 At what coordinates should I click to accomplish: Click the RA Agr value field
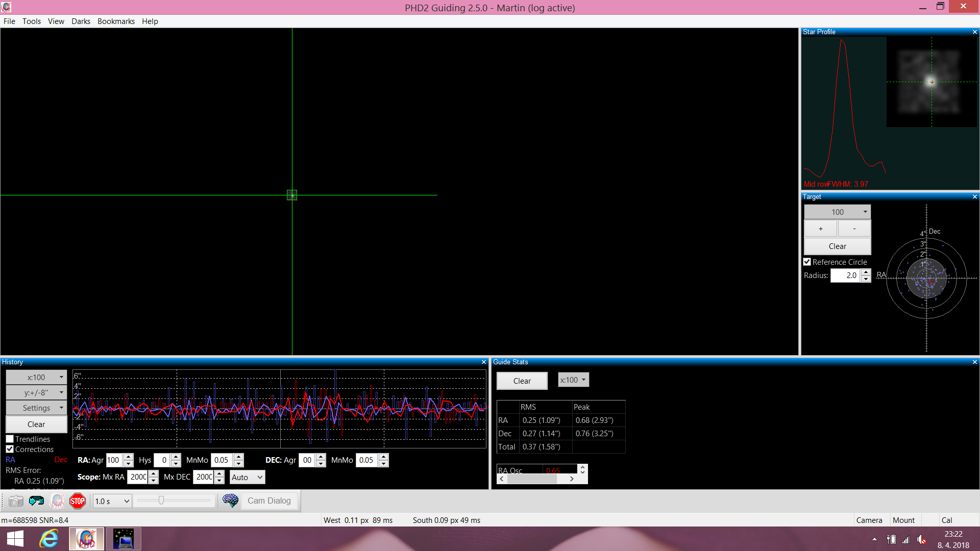tap(114, 460)
